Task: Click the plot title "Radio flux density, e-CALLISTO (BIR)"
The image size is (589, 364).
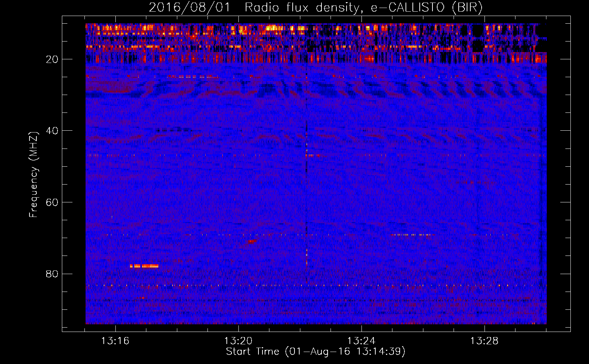Action: click(363, 7)
